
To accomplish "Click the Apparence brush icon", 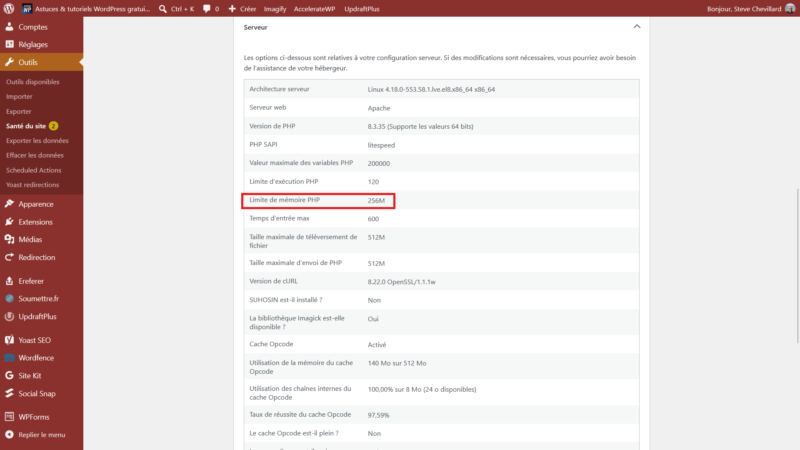I will pos(9,204).
